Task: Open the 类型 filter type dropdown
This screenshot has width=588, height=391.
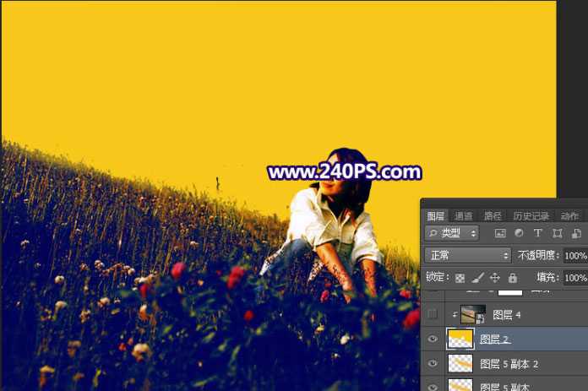Action: pyautogui.click(x=452, y=233)
